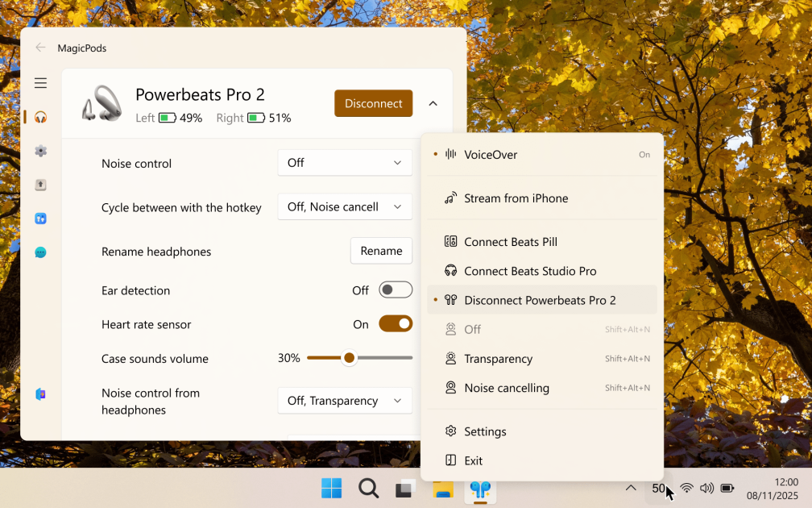Click the Transparency person icon

point(450,358)
